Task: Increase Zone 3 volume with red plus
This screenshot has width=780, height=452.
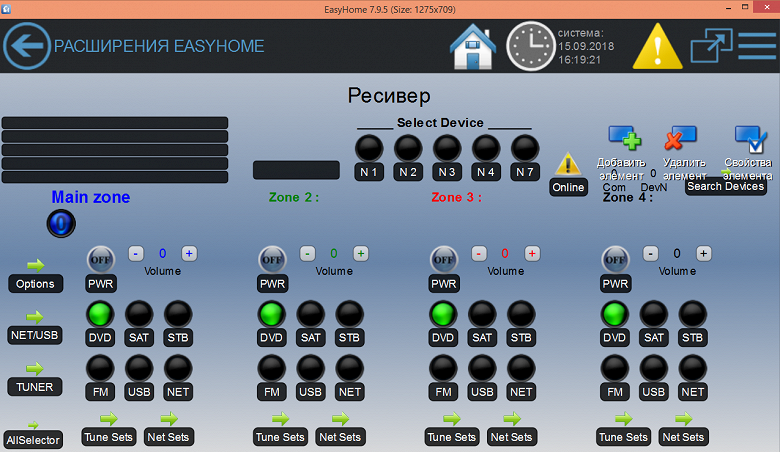Action: tap(532, 254)
